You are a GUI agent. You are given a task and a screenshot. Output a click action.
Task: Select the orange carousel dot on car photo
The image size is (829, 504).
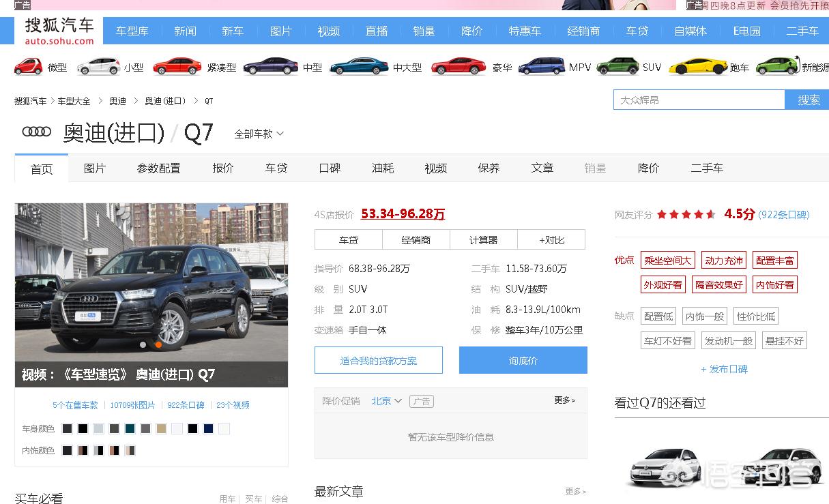158,345
